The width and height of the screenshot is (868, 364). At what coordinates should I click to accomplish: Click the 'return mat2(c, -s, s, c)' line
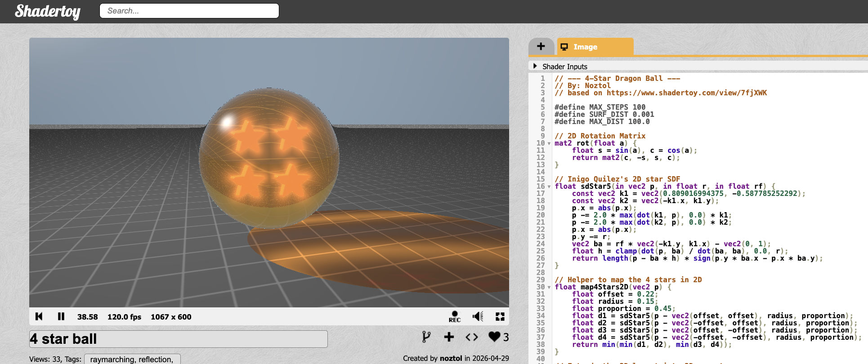tap(626, 157)
